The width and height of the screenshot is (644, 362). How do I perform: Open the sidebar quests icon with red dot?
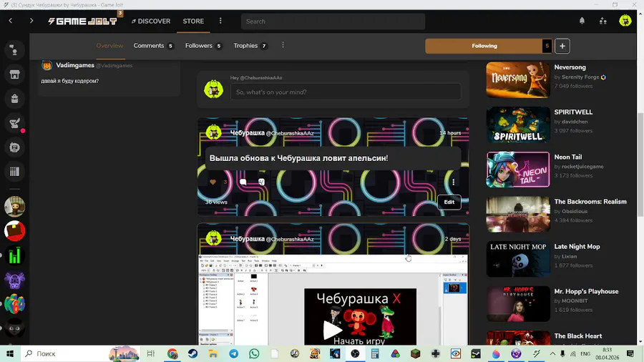click(14, 123)
